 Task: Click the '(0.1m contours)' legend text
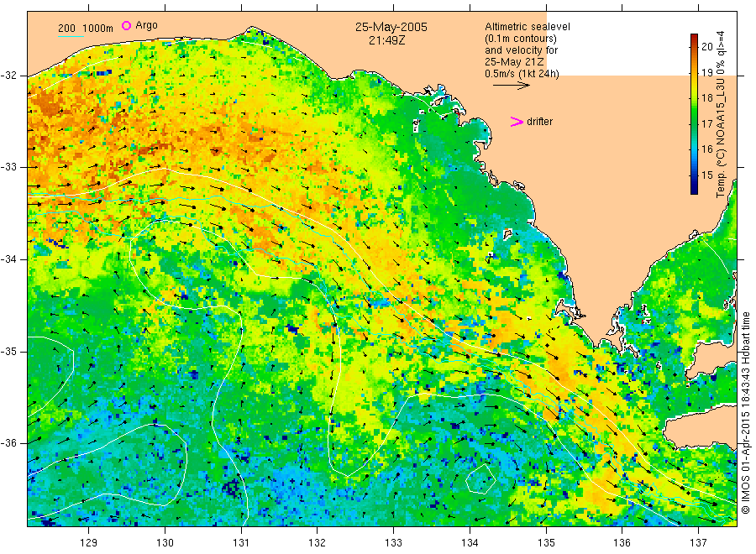pyautogui.click(x=520, y=39)
